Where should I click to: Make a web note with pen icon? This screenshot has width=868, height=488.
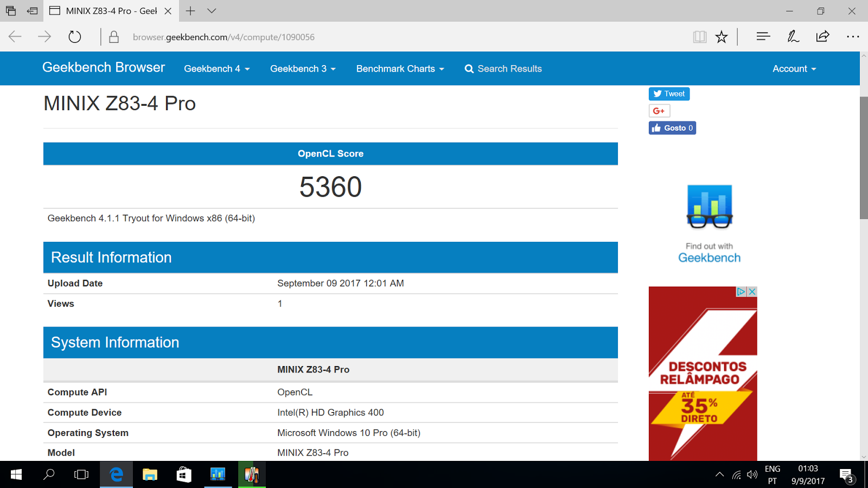793,36
